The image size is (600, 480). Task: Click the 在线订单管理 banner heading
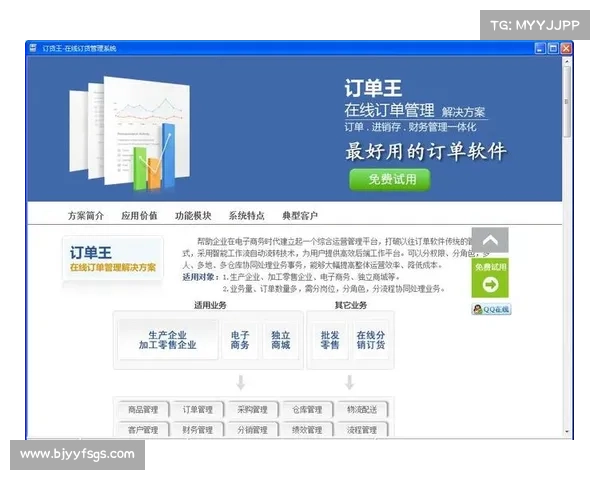tap(389, 110)
